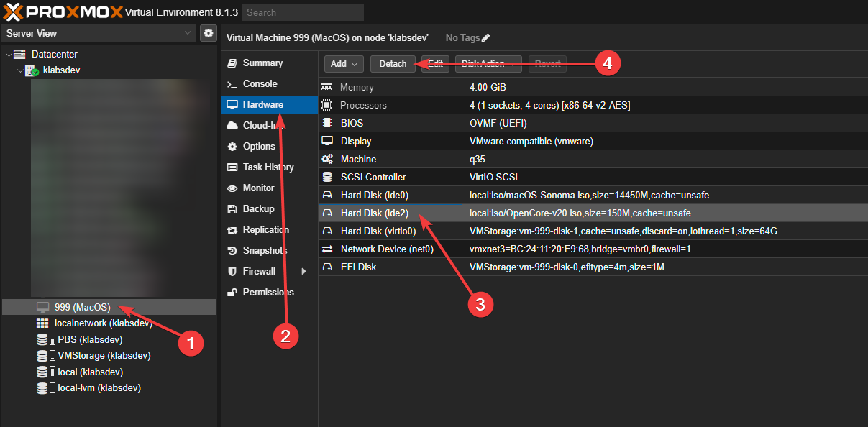Open the Add dropdown
Screen dimensions: 868x427
coord(343,63)
